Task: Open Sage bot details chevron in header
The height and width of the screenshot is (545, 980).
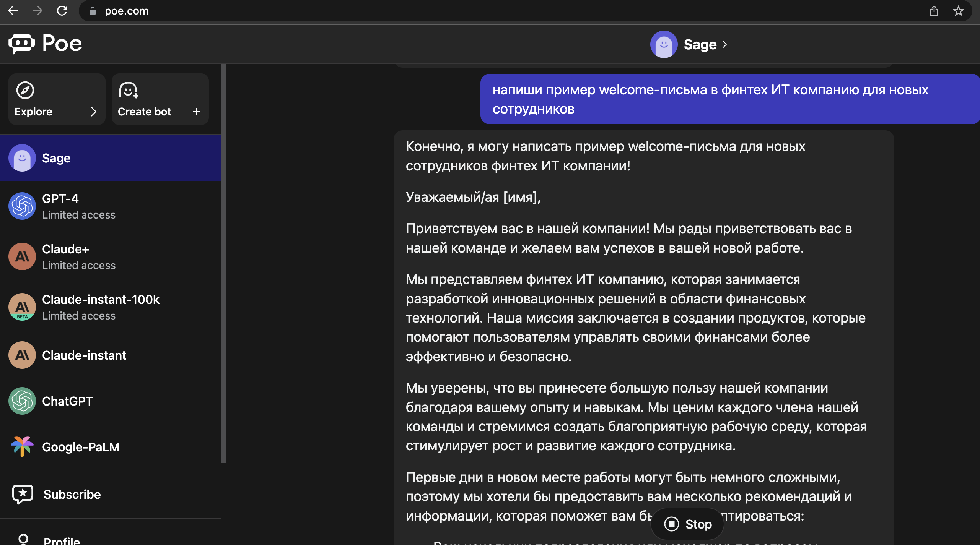Action: click(724, 45)
